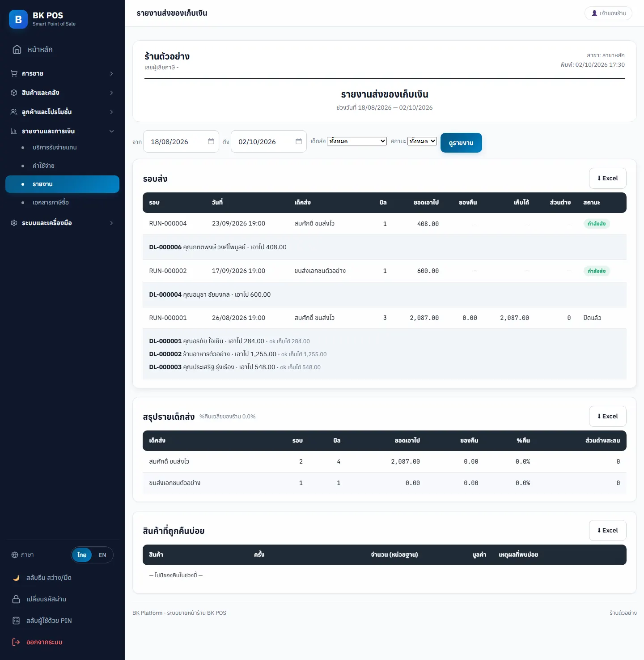The width and height of the screenshot is (644, 660).
Task: Export สินค้าที่ถูกคืนบ่อย table to Excel
Action: pos(608,530)
